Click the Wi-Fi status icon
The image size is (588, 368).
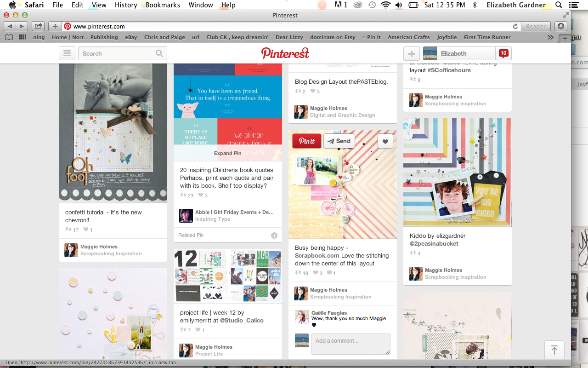point(385,5)
